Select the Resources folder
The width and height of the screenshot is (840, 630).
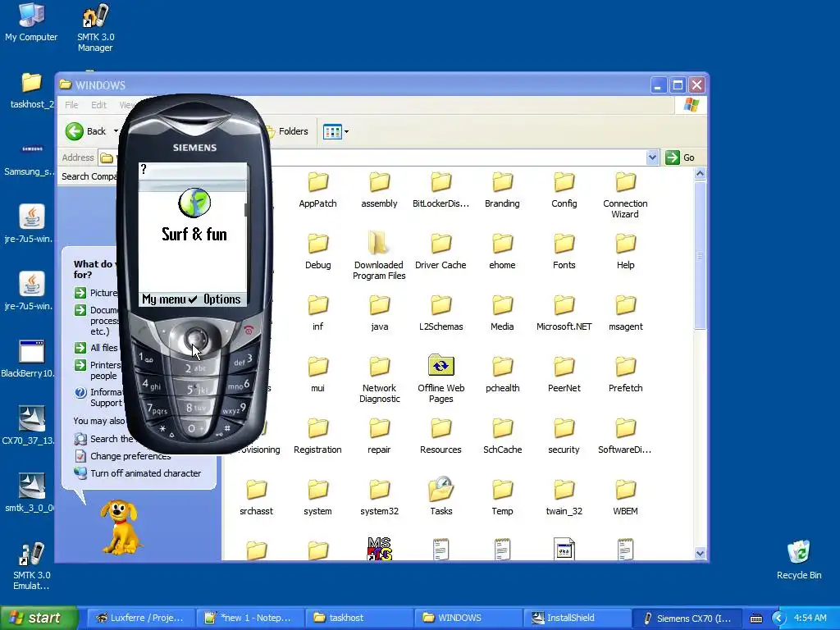[x=441, y=436]
